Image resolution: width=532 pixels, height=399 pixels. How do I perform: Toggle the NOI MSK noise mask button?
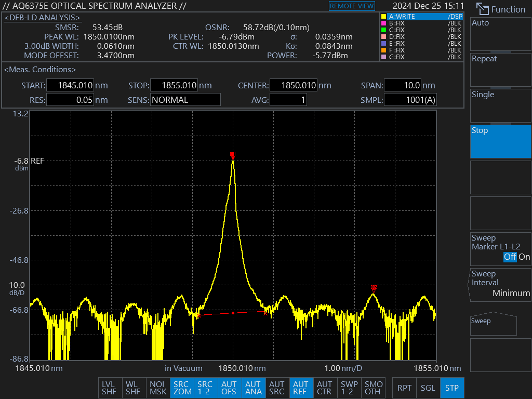pos(158,388)
